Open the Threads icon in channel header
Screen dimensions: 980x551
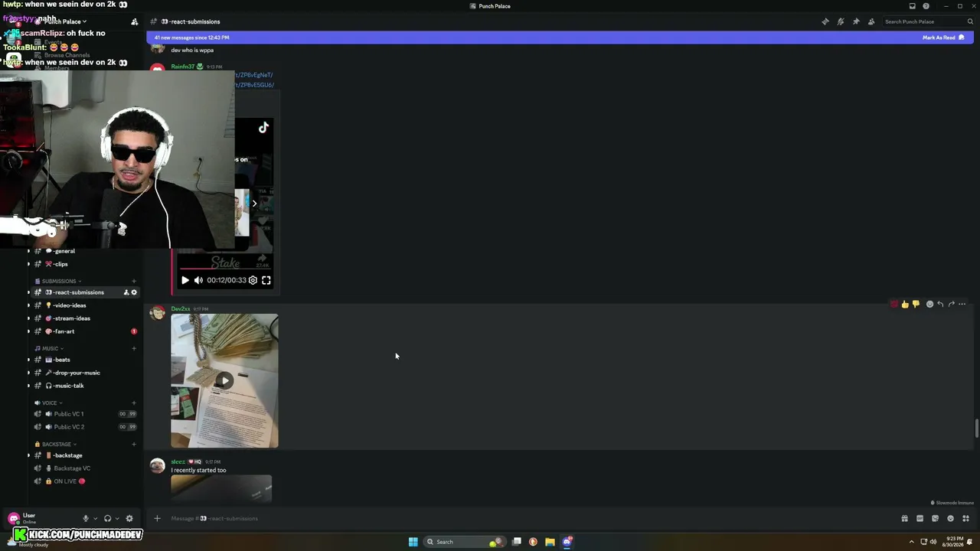pyautogui.click(x=825, y=21)
